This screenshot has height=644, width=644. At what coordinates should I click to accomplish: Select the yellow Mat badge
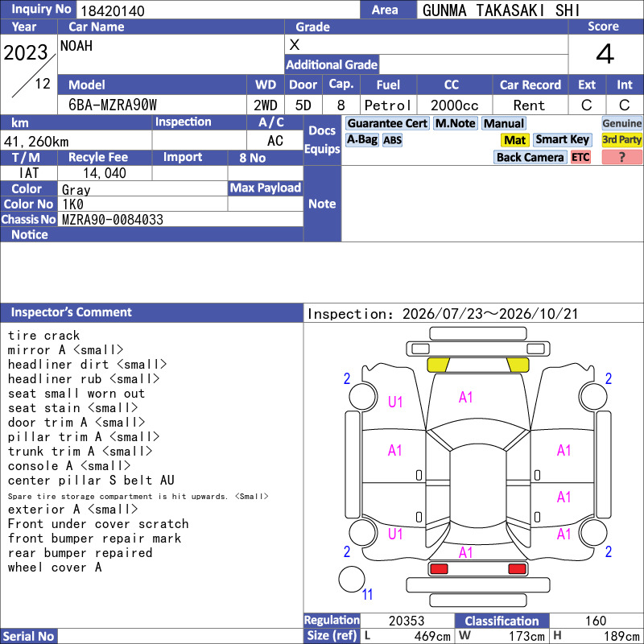coord(514,140)
